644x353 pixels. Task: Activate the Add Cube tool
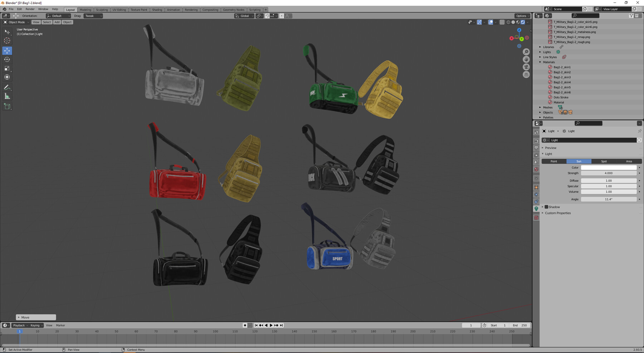[x=7, y=106]
